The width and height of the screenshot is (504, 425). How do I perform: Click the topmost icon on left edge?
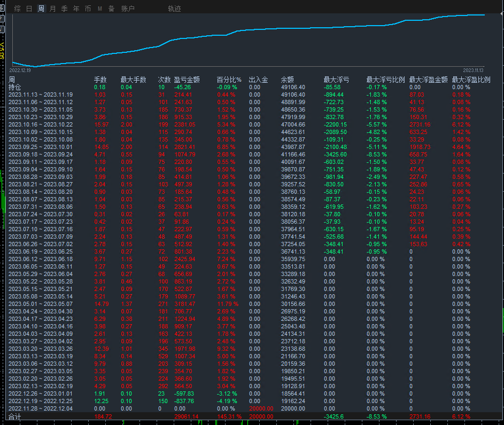tap(2, 7)
